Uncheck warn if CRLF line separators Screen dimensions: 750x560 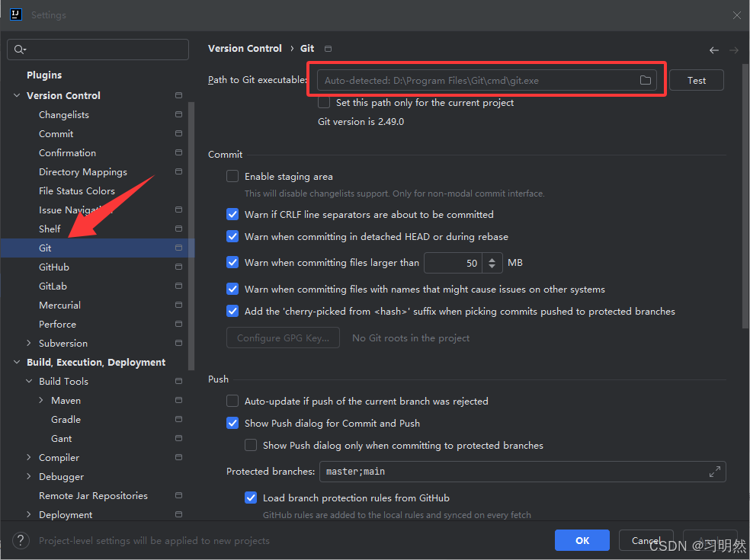[x=232, y=214]
